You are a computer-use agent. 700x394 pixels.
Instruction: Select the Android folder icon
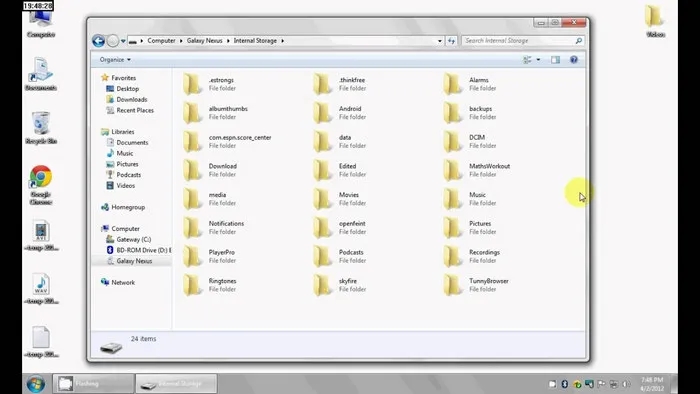coord(321,112)
